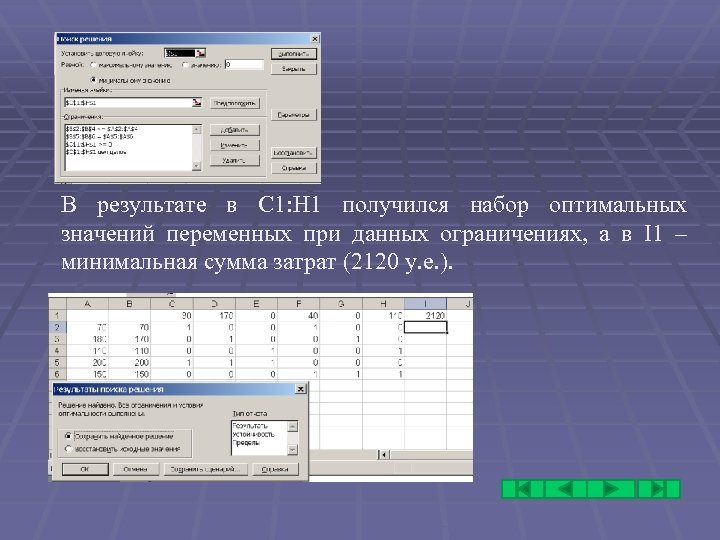The height and width of the screenshot is (540, 720).
Task: Click Сохранить сценарий button
Action: tap(205, 469)
